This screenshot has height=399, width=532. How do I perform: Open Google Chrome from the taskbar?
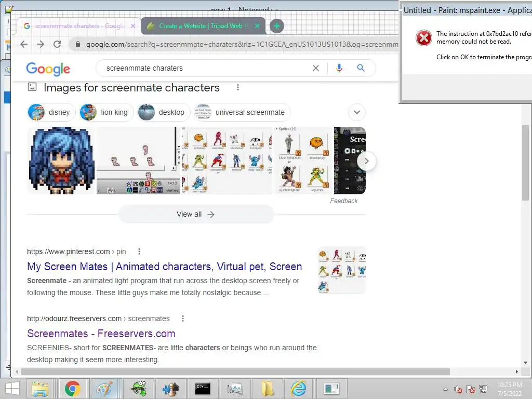73,389
